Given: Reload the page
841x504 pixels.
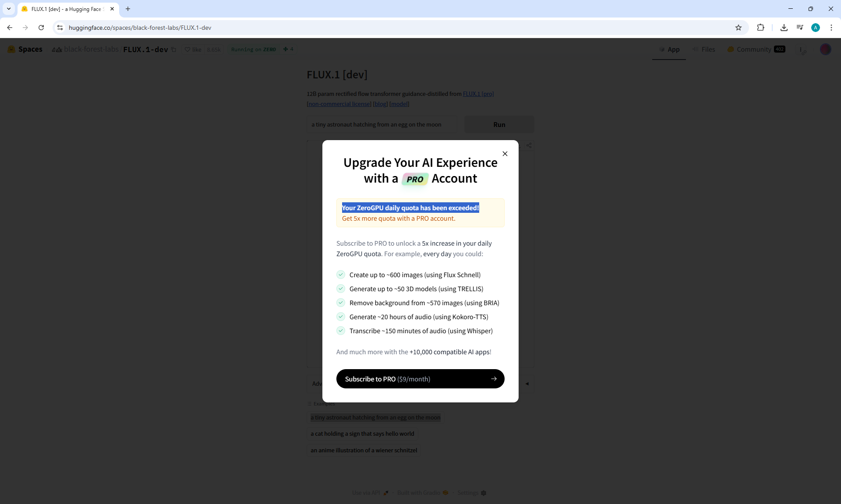Looking at the screenshot, I should (41, 28).
